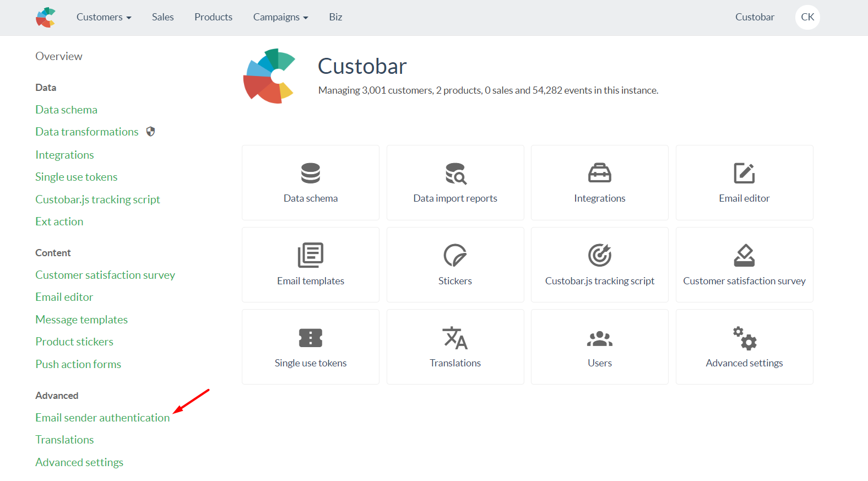Click the shield icon beside Data transformations
The width and height of the screenshot is (868, 481).
click(150, 132)
